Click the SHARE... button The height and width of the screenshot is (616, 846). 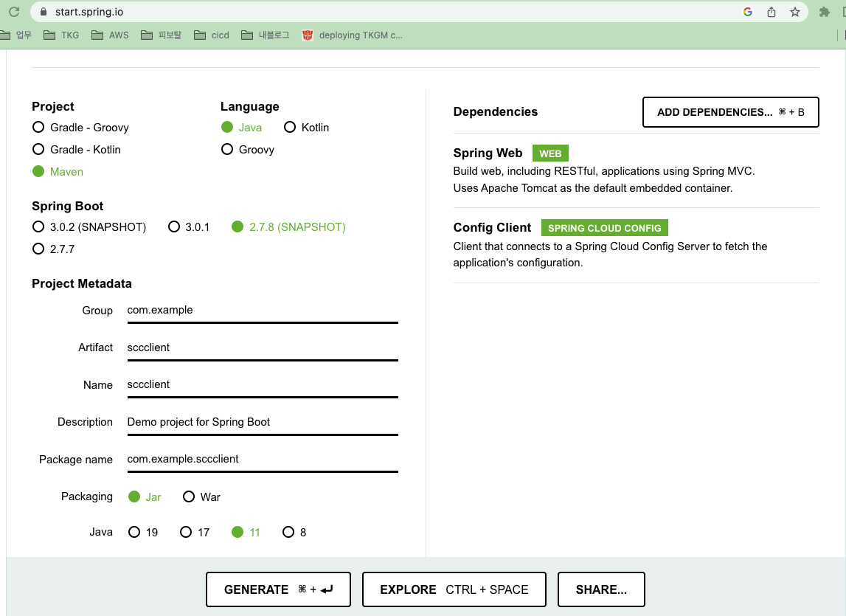click(x=601, y=589)
